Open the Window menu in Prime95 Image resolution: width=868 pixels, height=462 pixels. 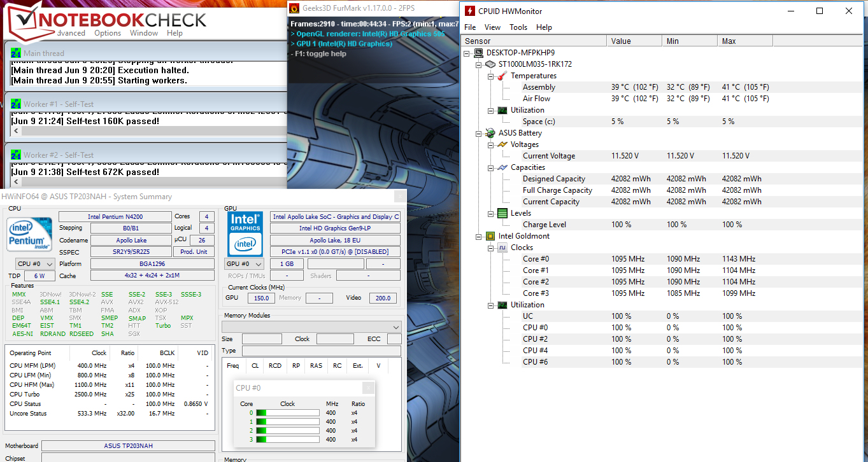pyautogui.click(x=144, y=33)
